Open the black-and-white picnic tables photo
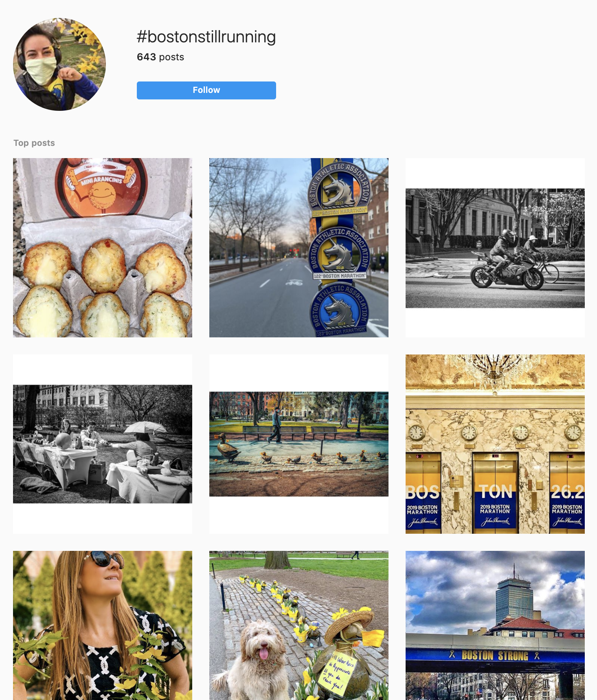This screenshot has height=700, width=597. (103, 444)
